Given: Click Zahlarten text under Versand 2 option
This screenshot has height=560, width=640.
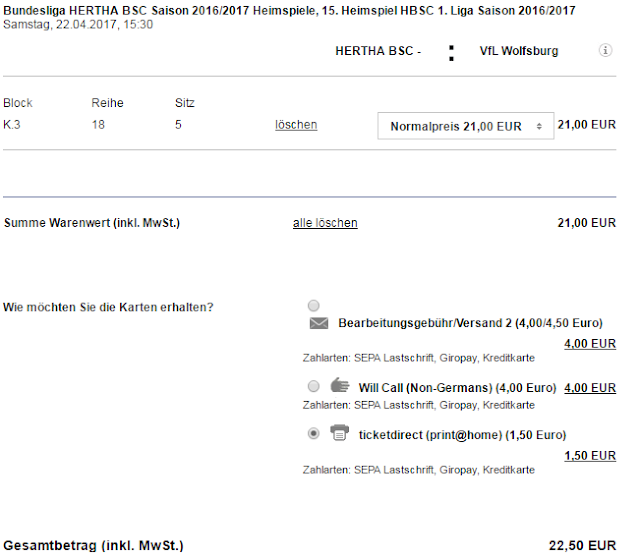Looking at the screenshot, I should tap(419, 358).
